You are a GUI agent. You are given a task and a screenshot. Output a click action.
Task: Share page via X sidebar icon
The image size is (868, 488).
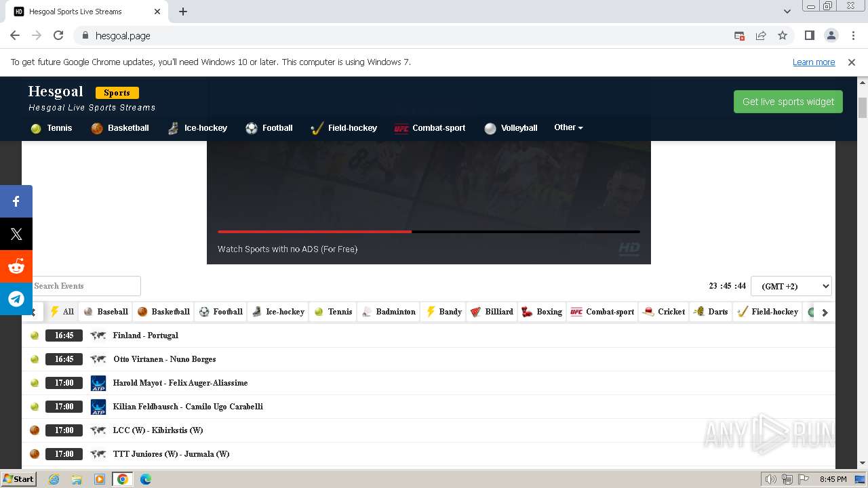pyautogui.click(x=16, y=234)
